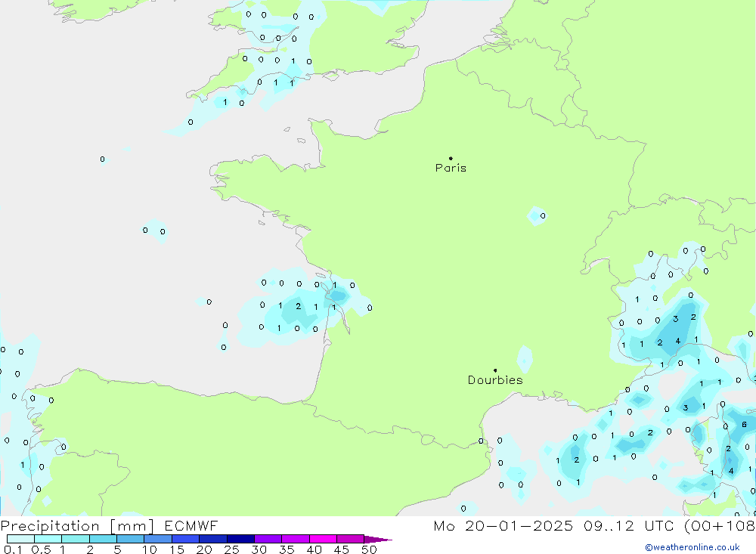Select the 10–15 mm blue legend swatch
Viewport: 756px width, 554px height.
click(x=157, y=540)
